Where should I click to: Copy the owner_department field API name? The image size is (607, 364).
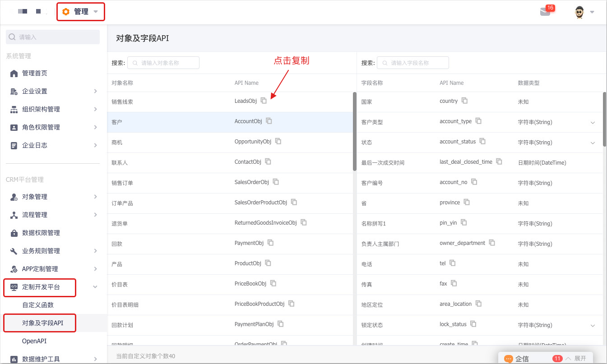click(492, 243)
